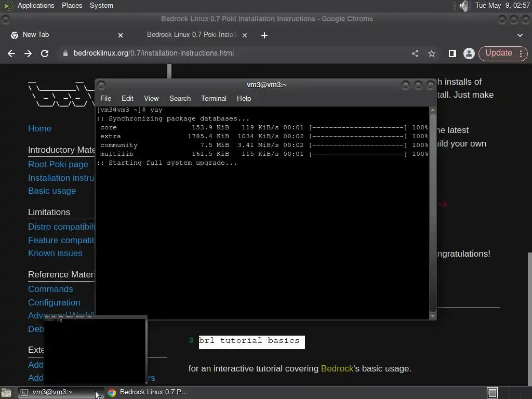Image resolution: width=532 pixels, height=399 pixels.
Task: Expand the tab search chevron
Action: [x=520, y=35]
